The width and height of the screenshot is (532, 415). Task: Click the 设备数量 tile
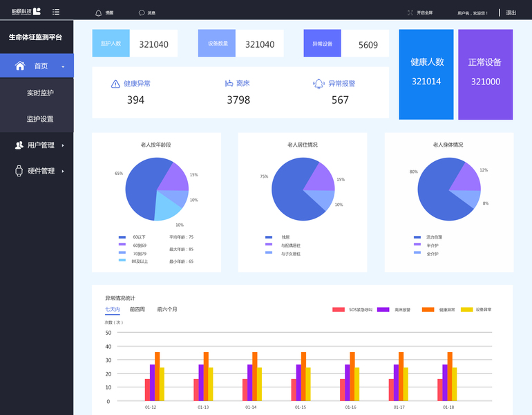tap(217, 43)
